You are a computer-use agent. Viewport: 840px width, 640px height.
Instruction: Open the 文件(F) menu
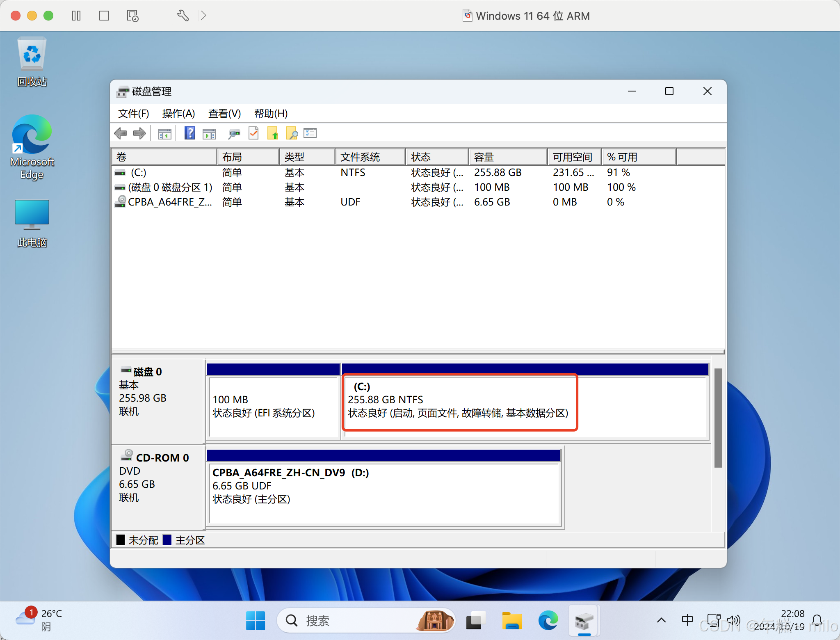(133, 114)
